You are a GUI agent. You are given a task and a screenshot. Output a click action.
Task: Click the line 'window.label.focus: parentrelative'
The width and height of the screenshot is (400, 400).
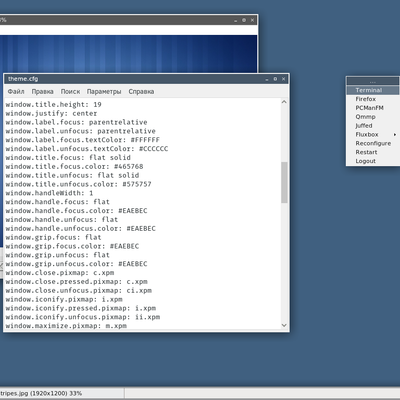pos(76,122)
